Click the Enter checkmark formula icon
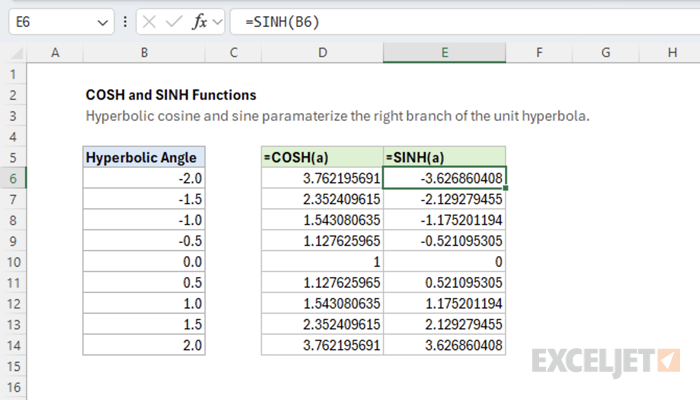Viewport: 700px width, 400px height. (174, 21)
